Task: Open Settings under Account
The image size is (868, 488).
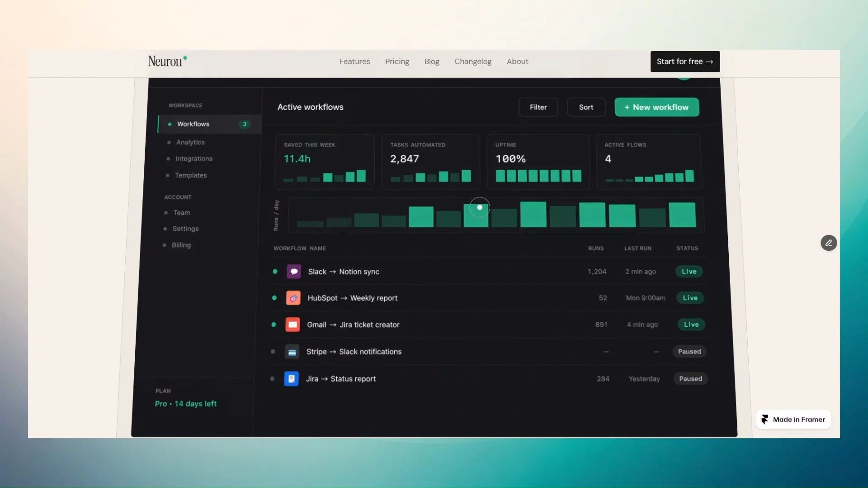Action: pos(185,229)
